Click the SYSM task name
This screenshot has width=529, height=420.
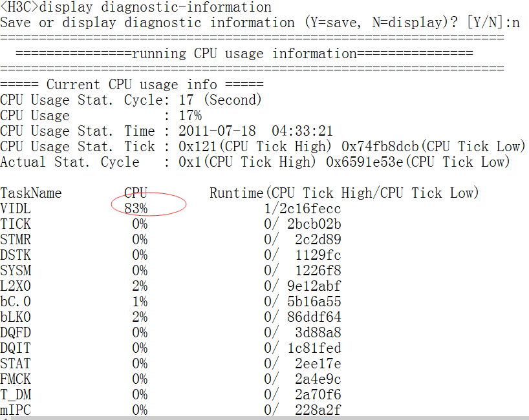click(16, 270)
